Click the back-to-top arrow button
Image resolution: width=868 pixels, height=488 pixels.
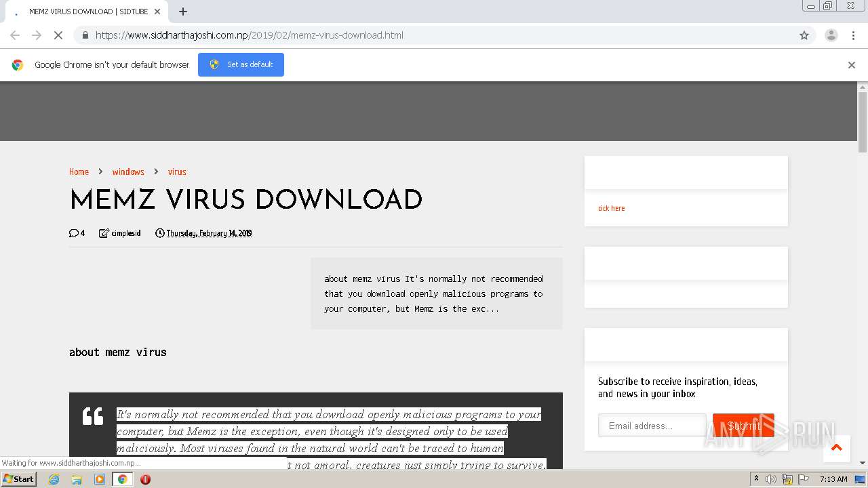coord(836,448)
